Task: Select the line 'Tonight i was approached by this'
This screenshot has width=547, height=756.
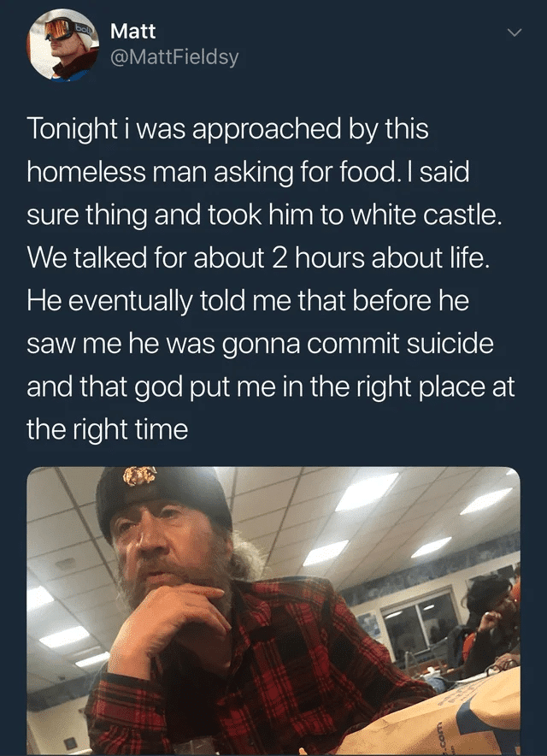Action: pyautogui.click(x=227, y=129)
